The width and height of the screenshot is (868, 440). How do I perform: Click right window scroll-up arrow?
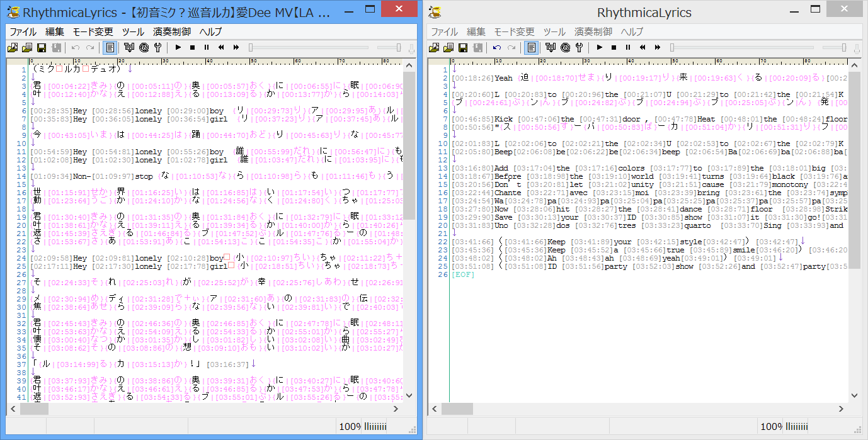coord(854,65)
